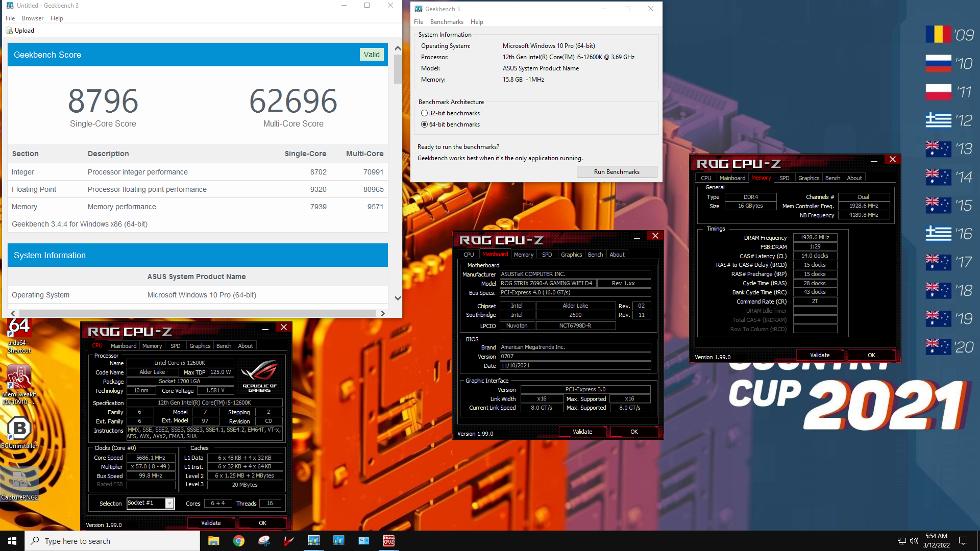Open Mainboard tab in CPU-Z memory window
Viewport: 980px width, 551px height.
pyautogui.click(x=732, y=178)
